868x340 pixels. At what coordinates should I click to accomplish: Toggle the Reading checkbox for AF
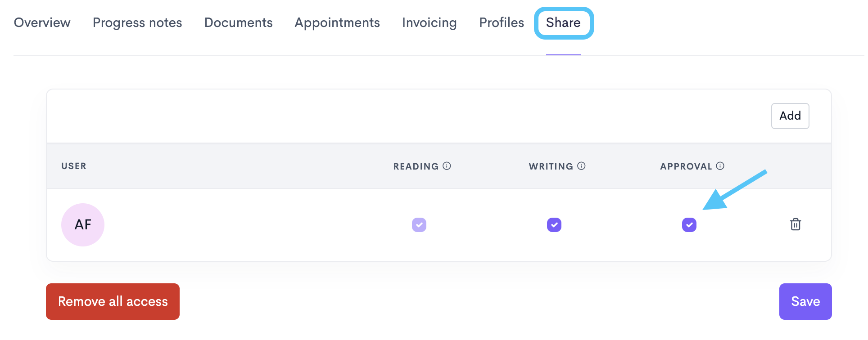(x=419, y=225)
